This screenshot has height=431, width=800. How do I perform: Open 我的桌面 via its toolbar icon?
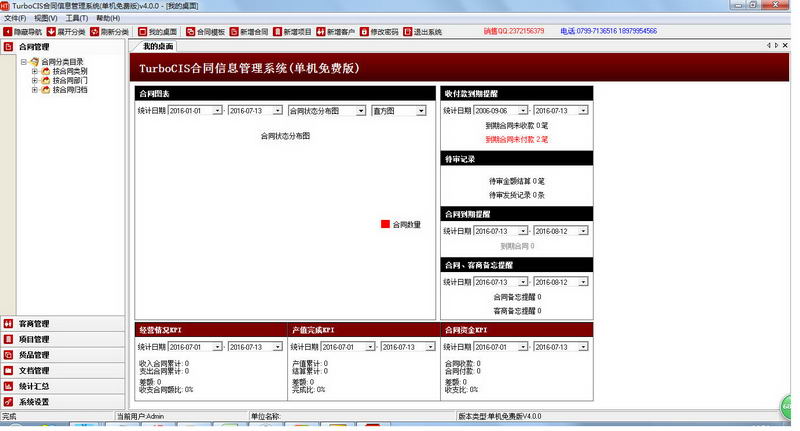142,32
